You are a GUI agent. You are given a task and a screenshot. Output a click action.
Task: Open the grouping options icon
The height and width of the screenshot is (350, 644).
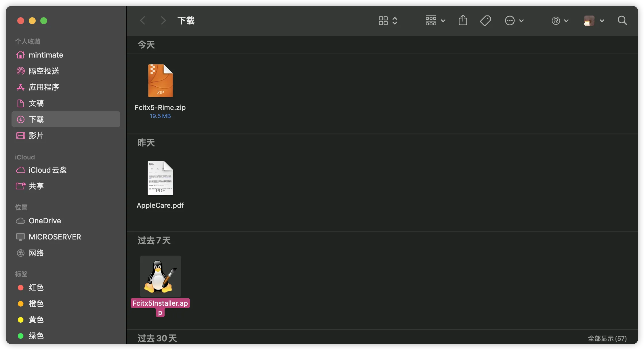431,21
